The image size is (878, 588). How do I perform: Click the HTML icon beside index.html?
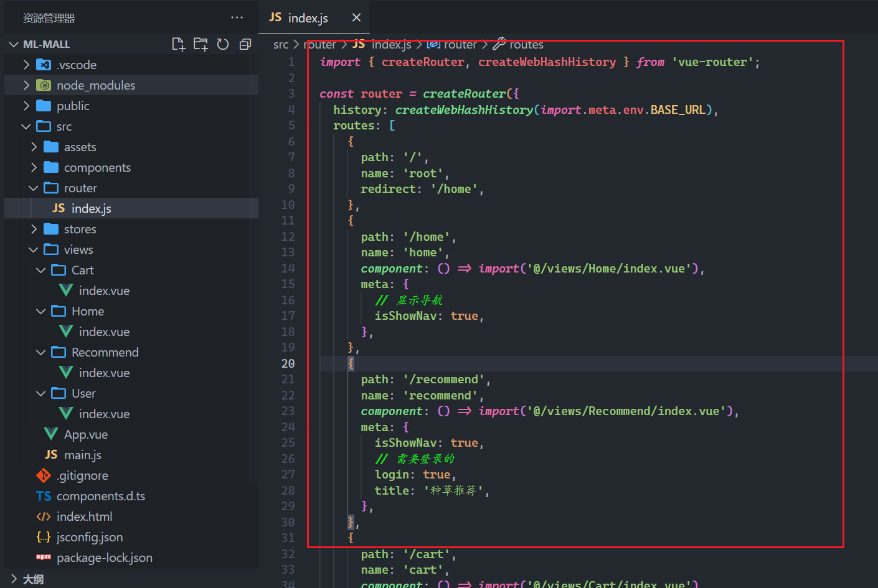click(x=44, y=516)
